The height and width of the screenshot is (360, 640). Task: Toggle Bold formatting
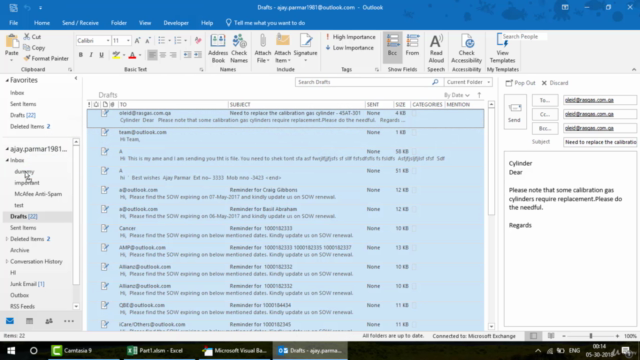point(81,55)
